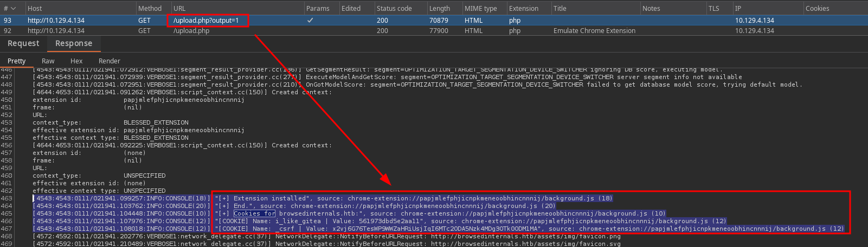Click the 'Emulate Chrome Extension' title cell
Screen dimensions: 868x247
click(594, 31)
